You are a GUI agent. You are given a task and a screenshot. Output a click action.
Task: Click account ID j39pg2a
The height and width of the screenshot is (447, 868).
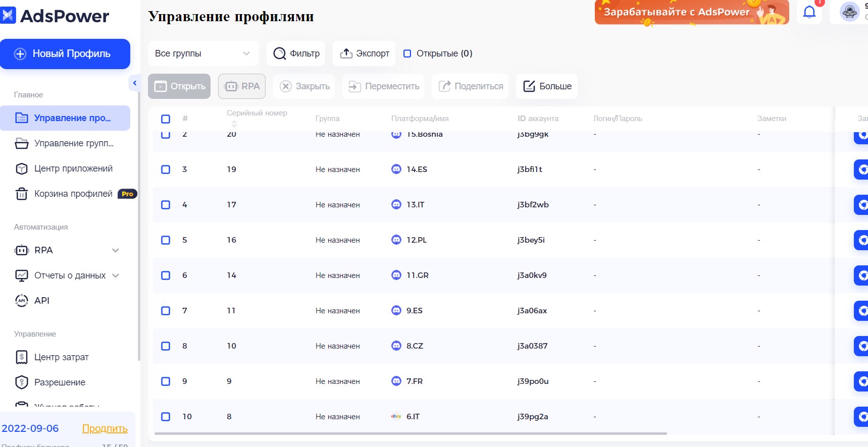pyautogui.click(x=533, y=417)
